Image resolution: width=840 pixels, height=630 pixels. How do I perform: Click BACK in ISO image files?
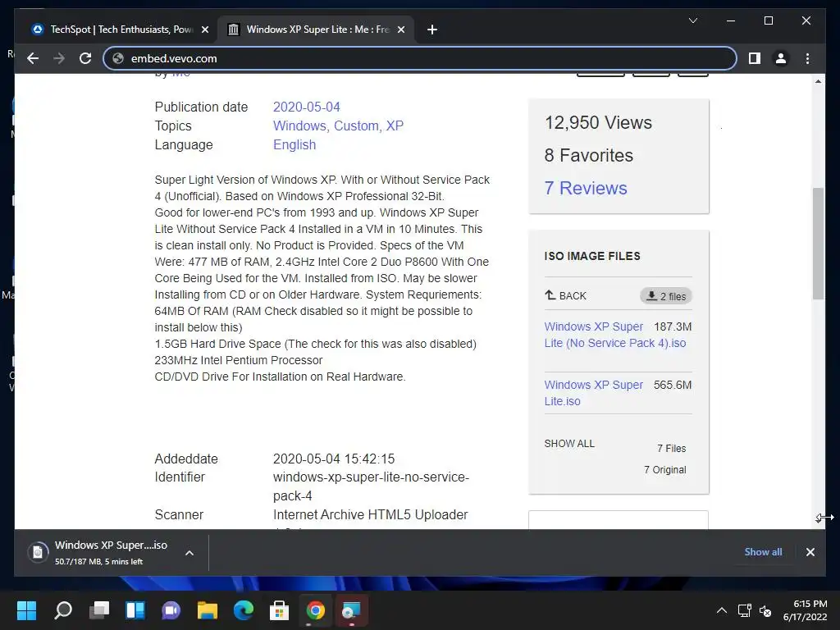pos(565,295)
